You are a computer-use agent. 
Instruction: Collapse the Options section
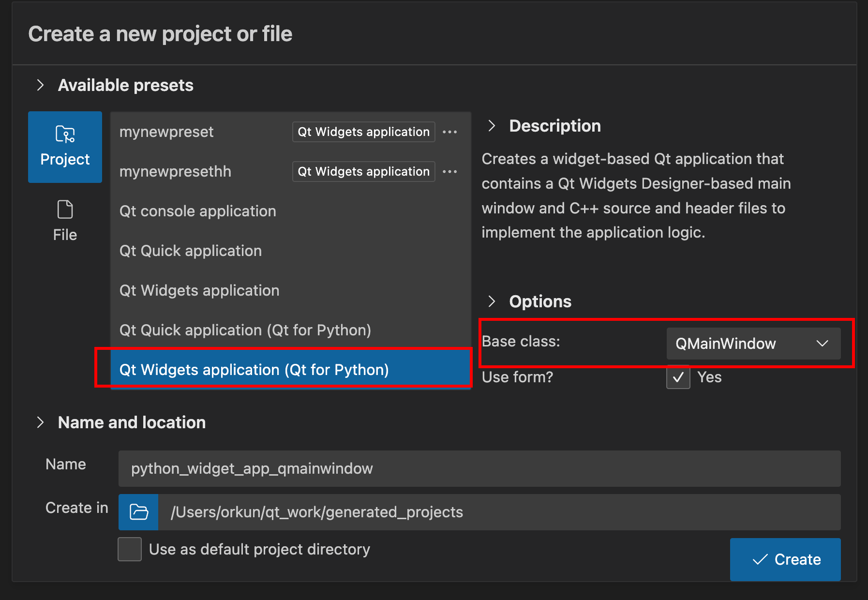492,301
